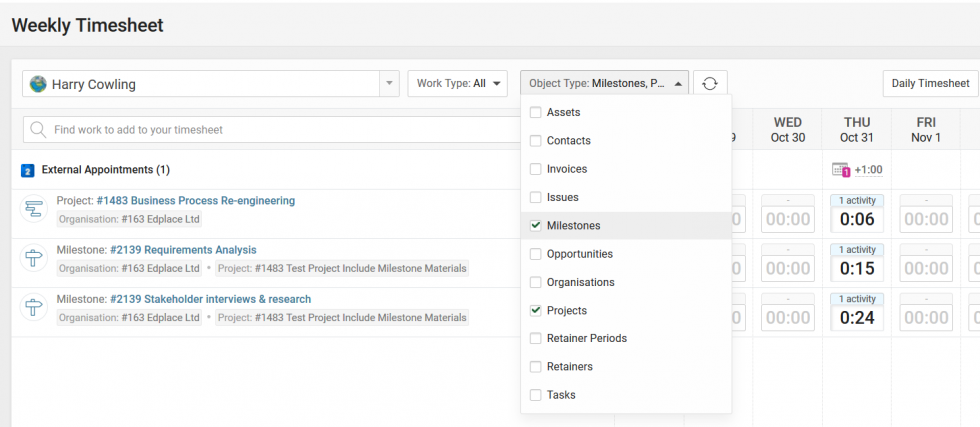Click the 0:06 Thursday time entry
Screen dimensions: 980x427
tap(857, 219)
